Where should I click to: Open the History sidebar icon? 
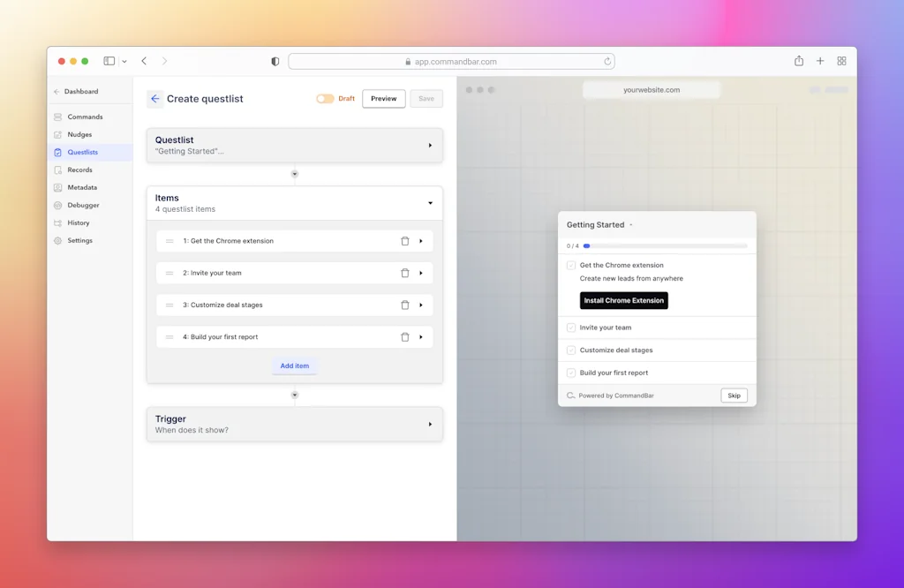tap(59, 222)
